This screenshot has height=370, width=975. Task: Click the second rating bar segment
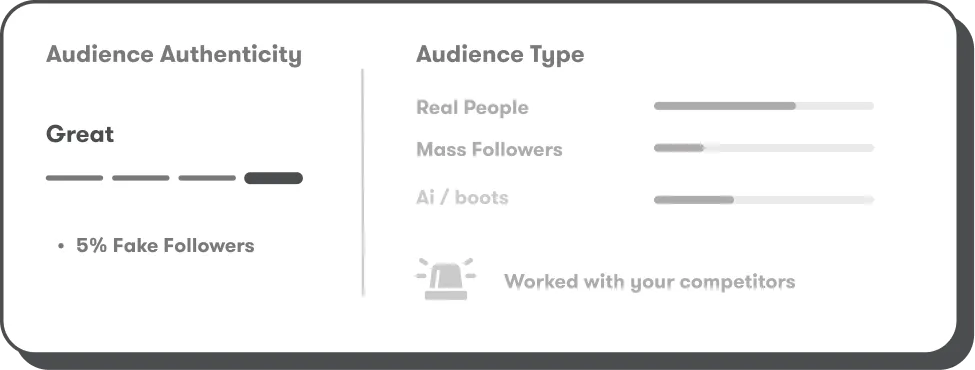141,178
